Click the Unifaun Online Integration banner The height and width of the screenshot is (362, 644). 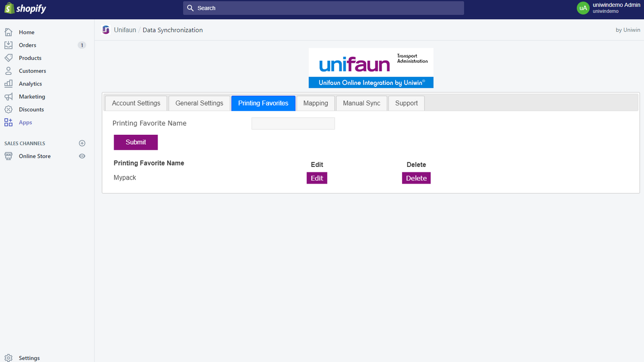371,68
